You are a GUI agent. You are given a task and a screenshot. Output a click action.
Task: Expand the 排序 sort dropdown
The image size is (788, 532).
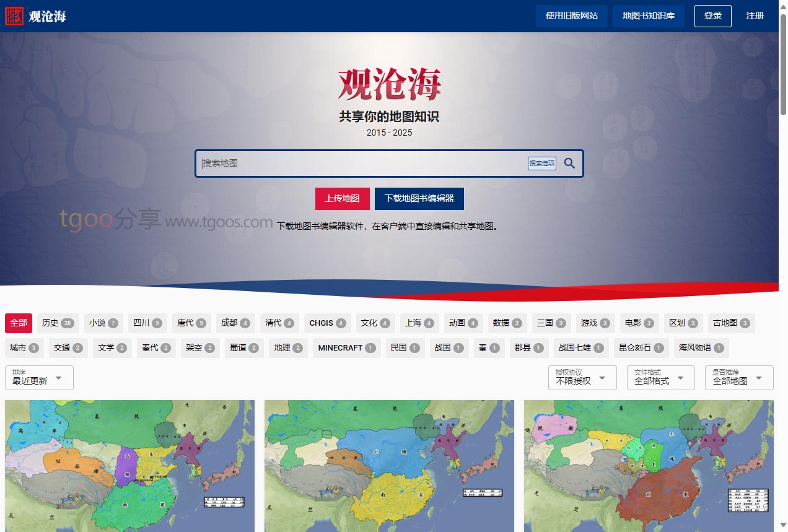pyautogui.click(x=39, y=378)
